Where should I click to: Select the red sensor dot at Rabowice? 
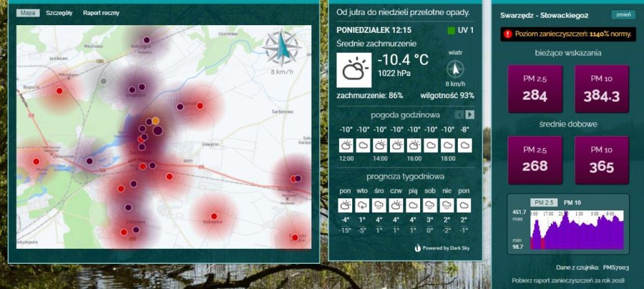pyautogui.click(x=214, y=216)
